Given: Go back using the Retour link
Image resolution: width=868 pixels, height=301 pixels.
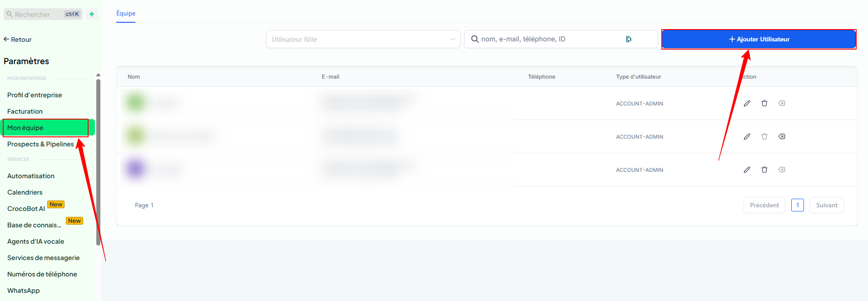Looking at the screenshot, I should [18, 40].
